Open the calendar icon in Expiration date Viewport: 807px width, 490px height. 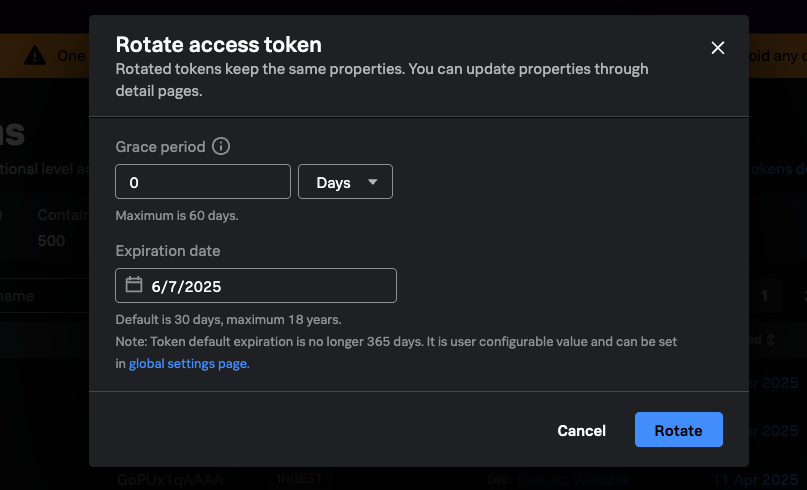(x=134, y=286)
